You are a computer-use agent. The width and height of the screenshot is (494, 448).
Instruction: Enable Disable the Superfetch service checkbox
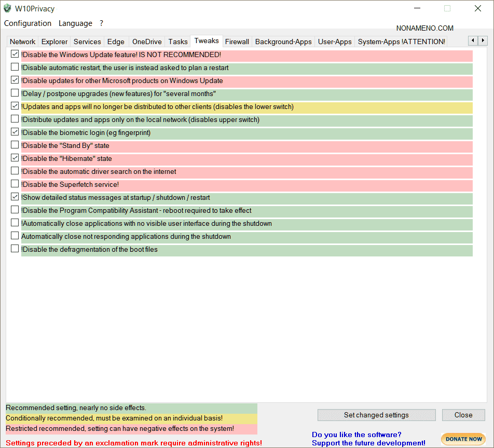[15, 184]
